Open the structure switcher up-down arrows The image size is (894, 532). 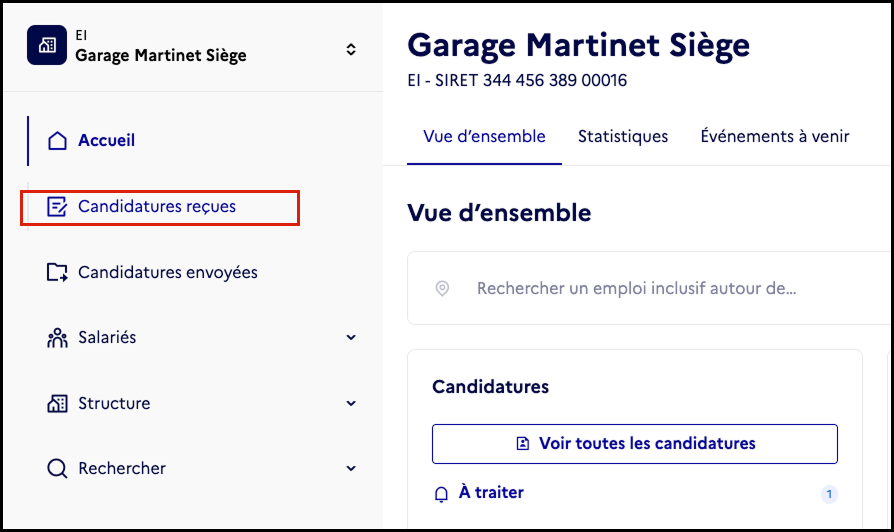(x=351, y=50)
